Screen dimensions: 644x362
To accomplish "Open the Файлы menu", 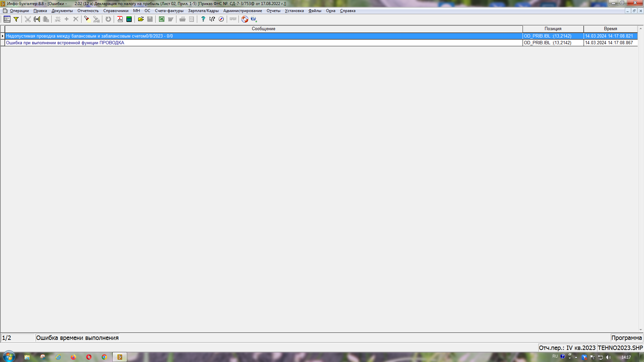I will (315, 11).
